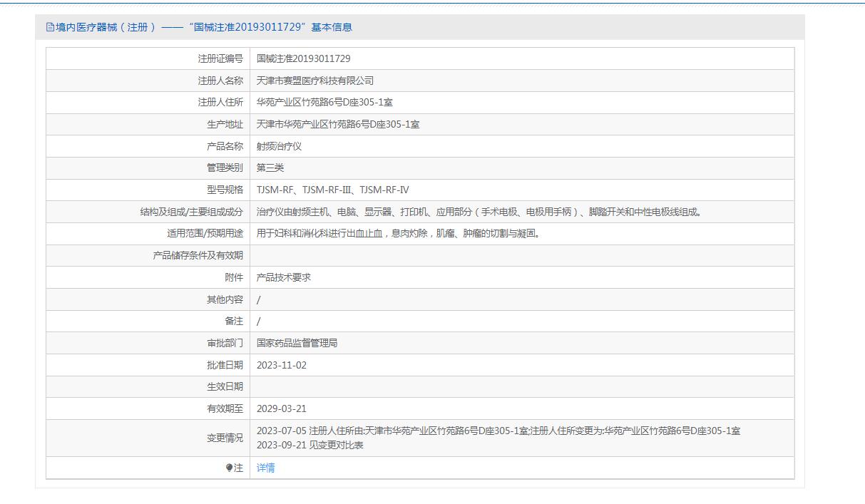Click the 第三类 management category value
Viewport: 865px width, 504px height.
click(270, 168)
